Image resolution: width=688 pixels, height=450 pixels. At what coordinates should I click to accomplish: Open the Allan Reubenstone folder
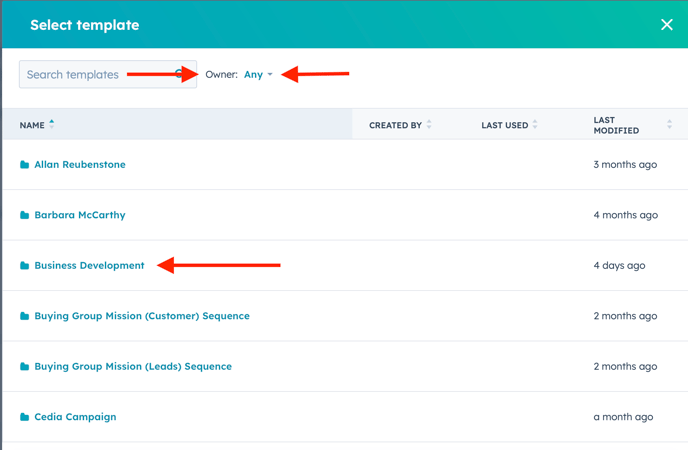coord(80,165)
